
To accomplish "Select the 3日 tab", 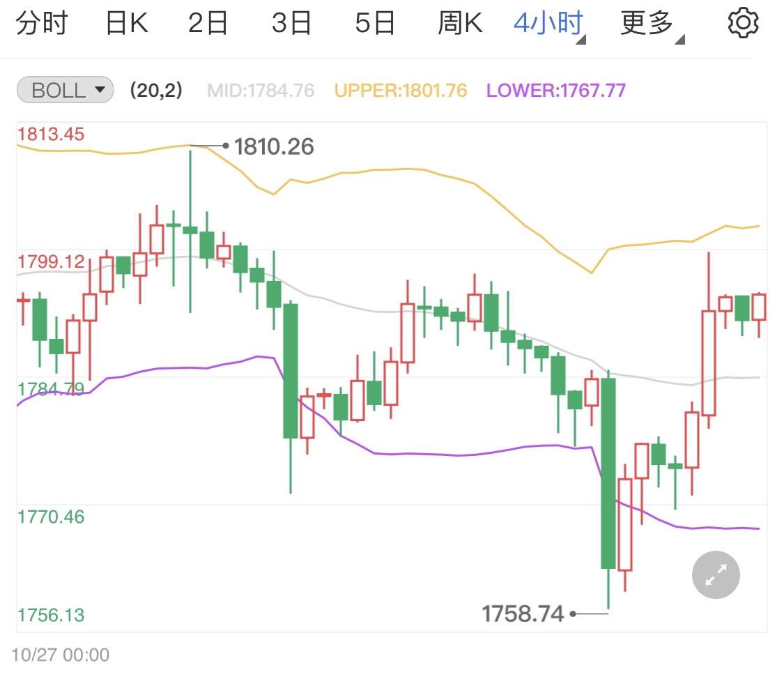I will (291, 23).
